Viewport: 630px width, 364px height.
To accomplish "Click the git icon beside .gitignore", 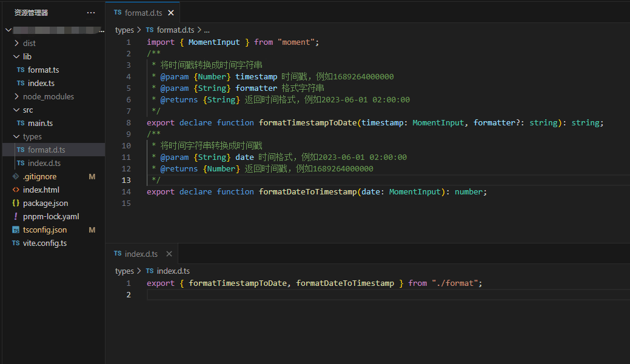I will (16, 177).
